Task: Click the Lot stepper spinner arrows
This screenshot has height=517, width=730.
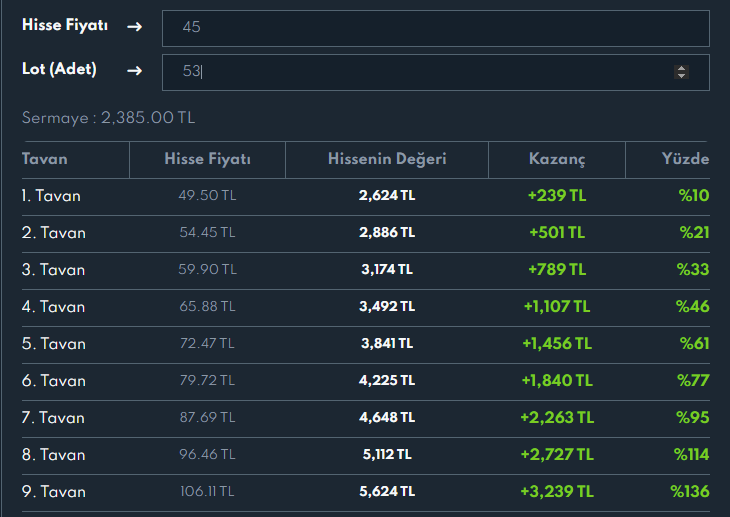Action: [681, 72]
